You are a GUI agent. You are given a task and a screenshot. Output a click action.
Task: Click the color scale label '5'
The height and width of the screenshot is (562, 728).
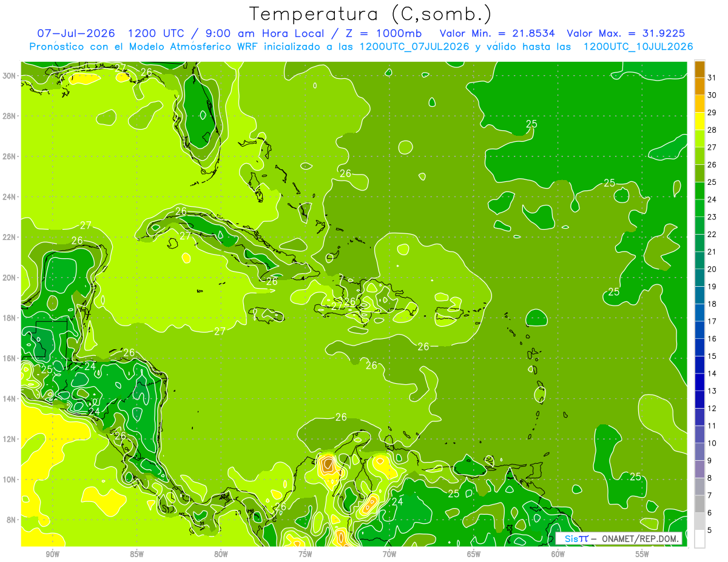coord(710,530)
